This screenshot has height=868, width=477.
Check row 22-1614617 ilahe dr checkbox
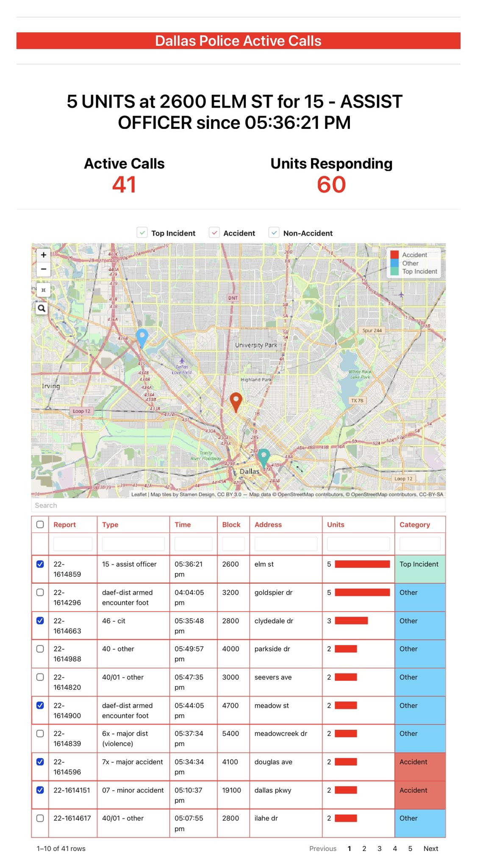coord(40,818)
